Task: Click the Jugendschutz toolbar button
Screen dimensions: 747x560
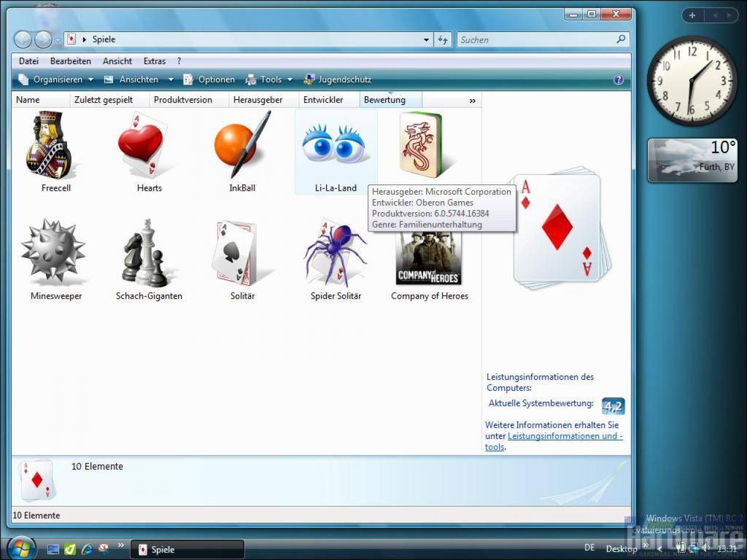Action: (x=337, y=79)
